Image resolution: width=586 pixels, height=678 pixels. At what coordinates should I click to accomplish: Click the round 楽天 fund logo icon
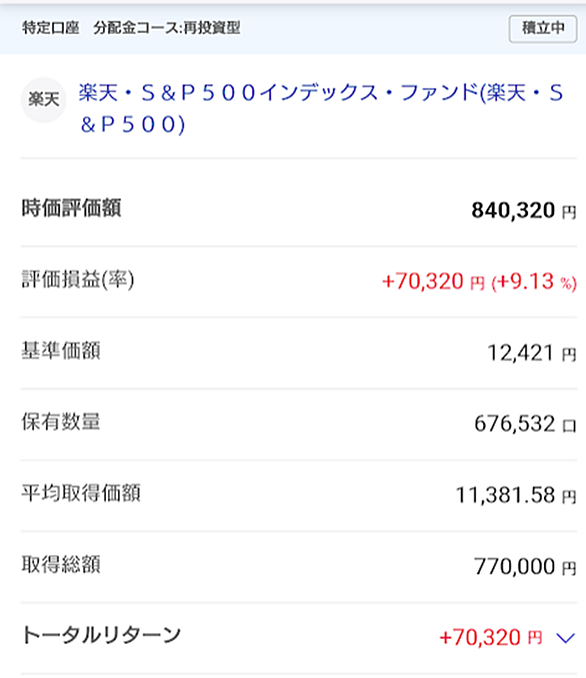(x=43, y=100)
